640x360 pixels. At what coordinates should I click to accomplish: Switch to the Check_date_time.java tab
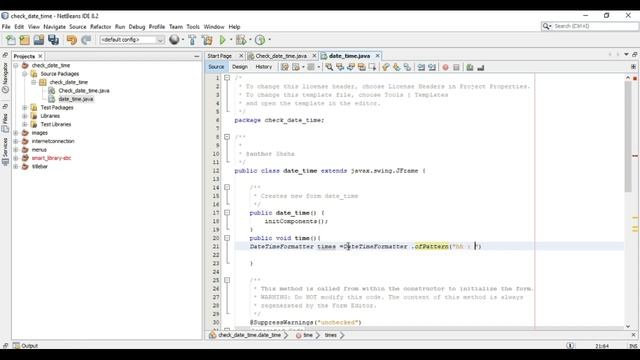point(281,56)
